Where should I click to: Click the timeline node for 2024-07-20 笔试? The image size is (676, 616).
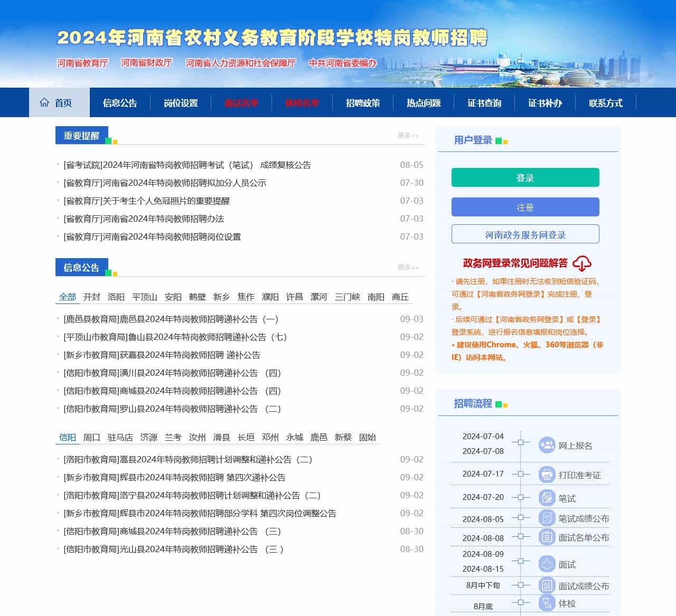[x=522, y=497]
